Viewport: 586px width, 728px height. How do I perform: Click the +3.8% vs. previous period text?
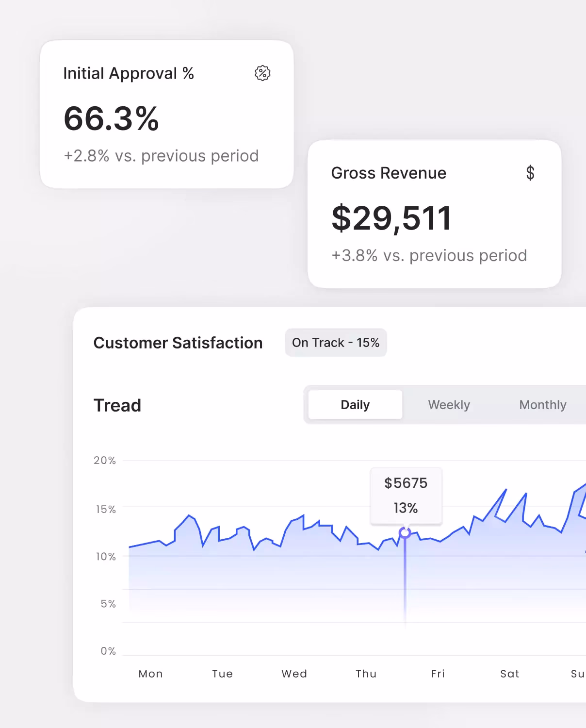click(x=429, y=255)
